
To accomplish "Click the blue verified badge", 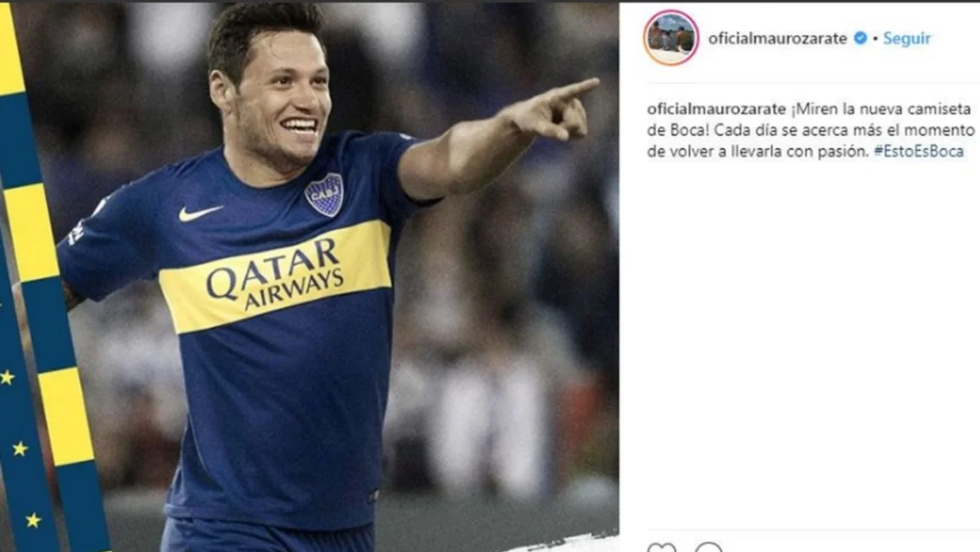I will pos(860,38).
